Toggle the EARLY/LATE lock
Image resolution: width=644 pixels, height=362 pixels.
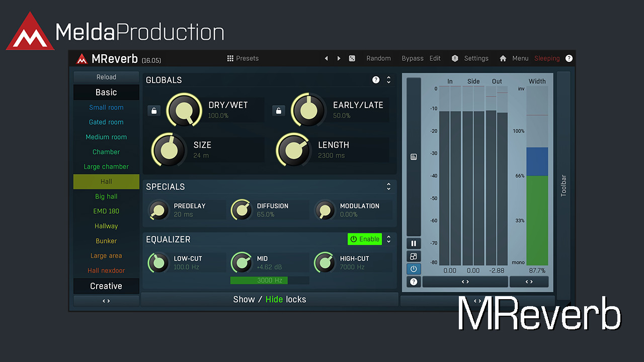(x=279, y=111)
